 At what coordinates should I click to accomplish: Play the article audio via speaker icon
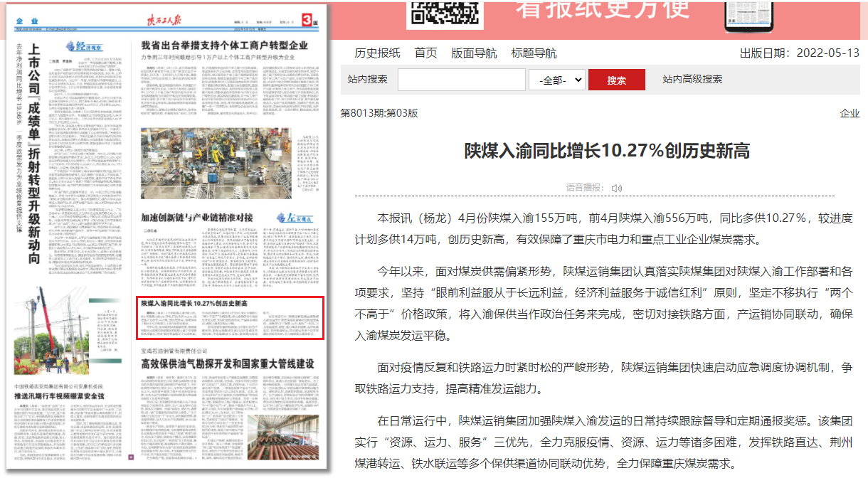[616, 188]
